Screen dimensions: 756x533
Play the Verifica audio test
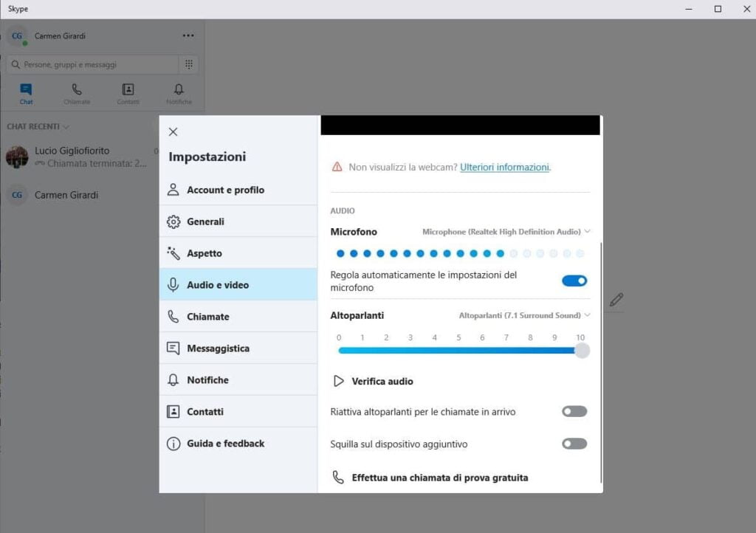click(338, 381)
